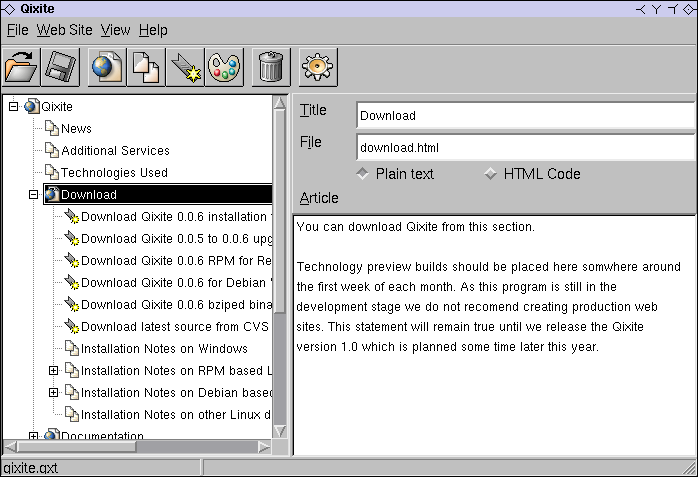The image size is (698, 477).
Task: Click the tree scroll right arrow
Action: pos(264,447)
